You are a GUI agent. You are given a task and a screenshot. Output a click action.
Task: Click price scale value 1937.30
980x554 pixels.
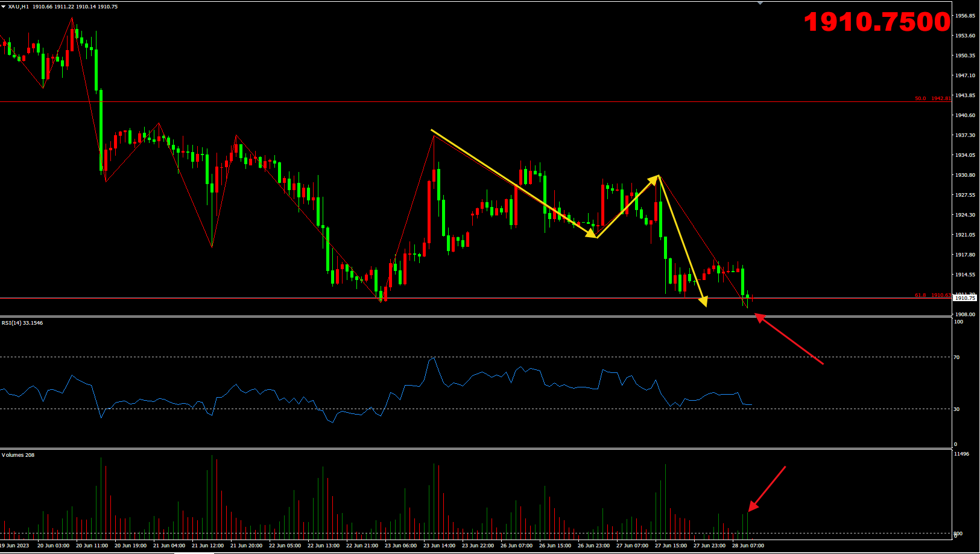pos(965,135)
